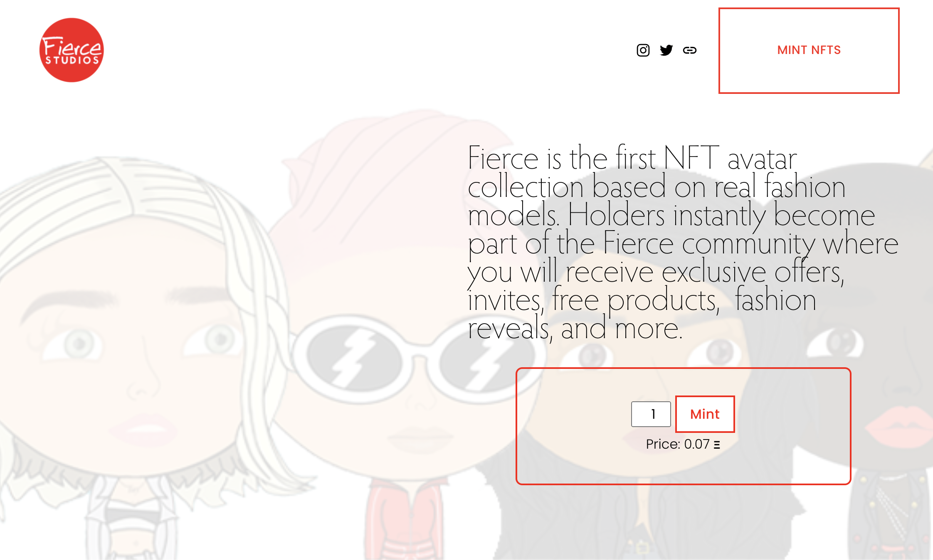Click the chain link icon
The width and height of the screenshot is (933, 560).
(690, 50)
